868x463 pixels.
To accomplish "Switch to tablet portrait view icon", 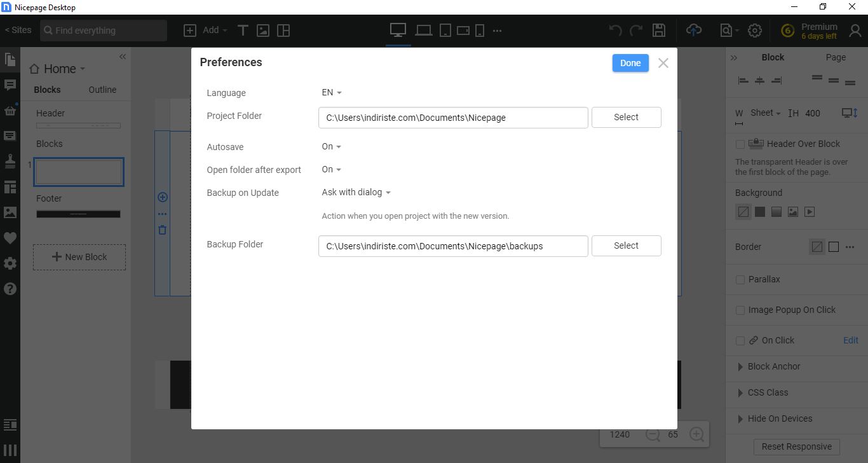I will 445,30.
